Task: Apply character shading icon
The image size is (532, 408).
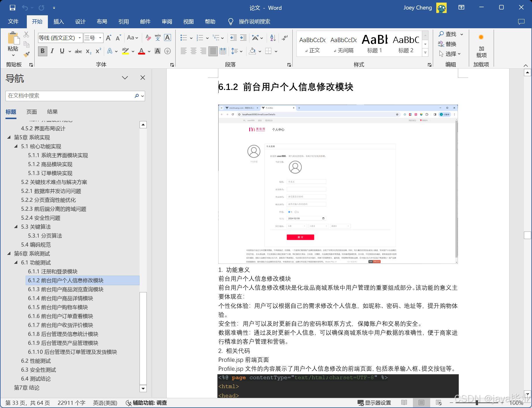Action: click(x=157, y=51)
